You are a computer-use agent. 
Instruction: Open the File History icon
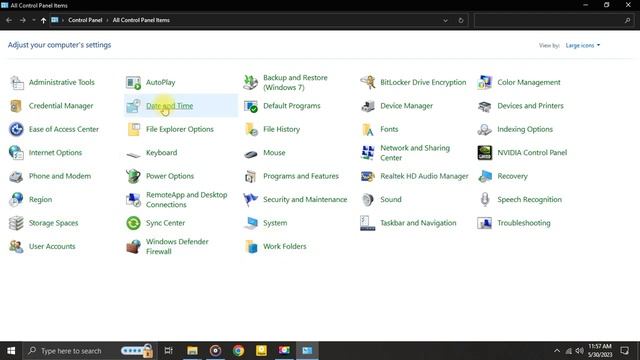click(251, 129)
